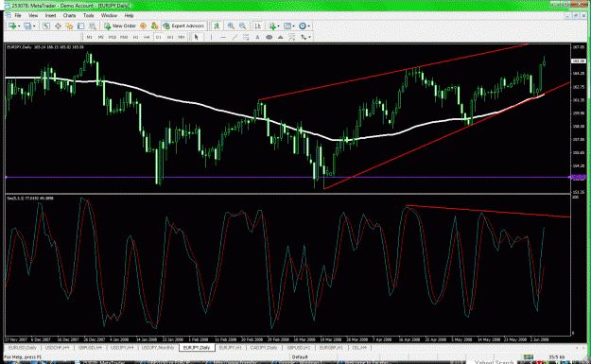Switch timeframe to M30
The image size is (591, 364).
pos(124,37)
